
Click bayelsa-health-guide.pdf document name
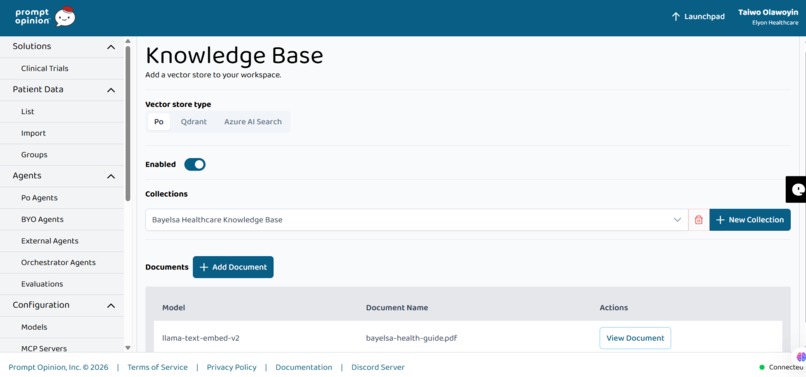tap(412, 338)
